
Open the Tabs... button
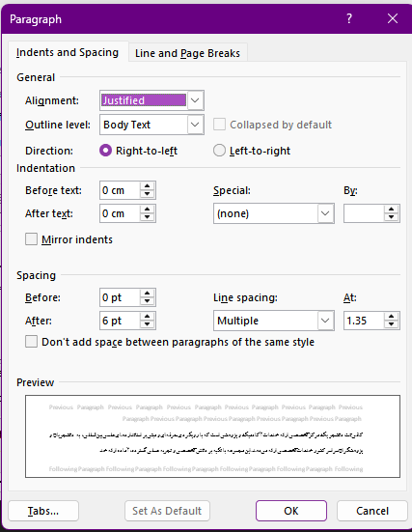(x=43, y=511)
